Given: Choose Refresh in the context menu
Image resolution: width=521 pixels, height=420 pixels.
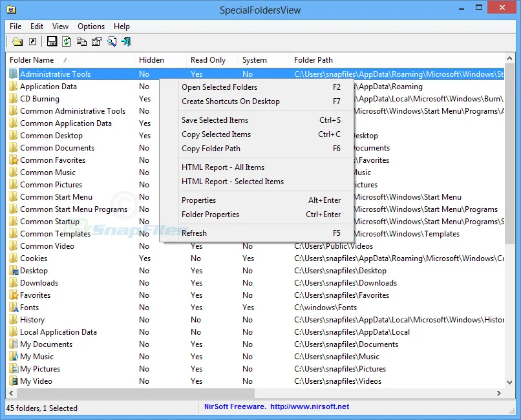Looking at the screenshot, I should (256, 233).
